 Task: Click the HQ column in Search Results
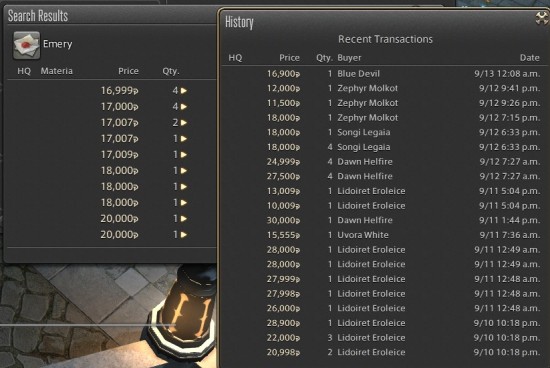point(24,71)
